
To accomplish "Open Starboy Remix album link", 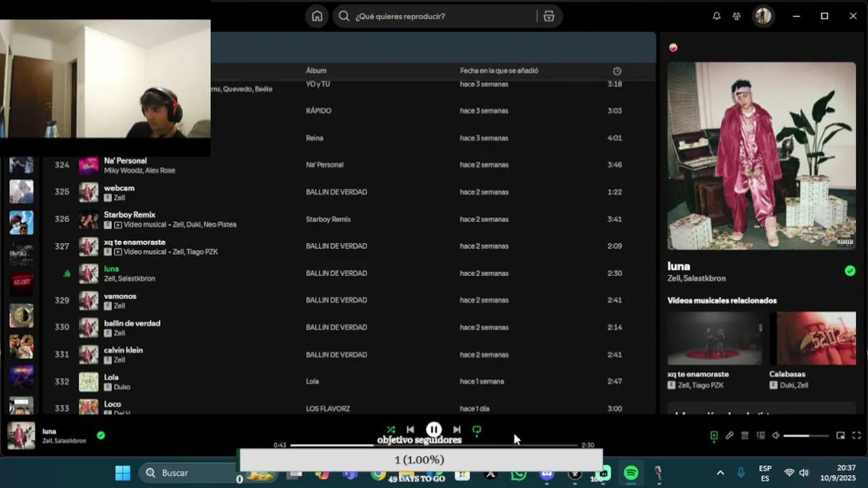I will tap(328, 220).
